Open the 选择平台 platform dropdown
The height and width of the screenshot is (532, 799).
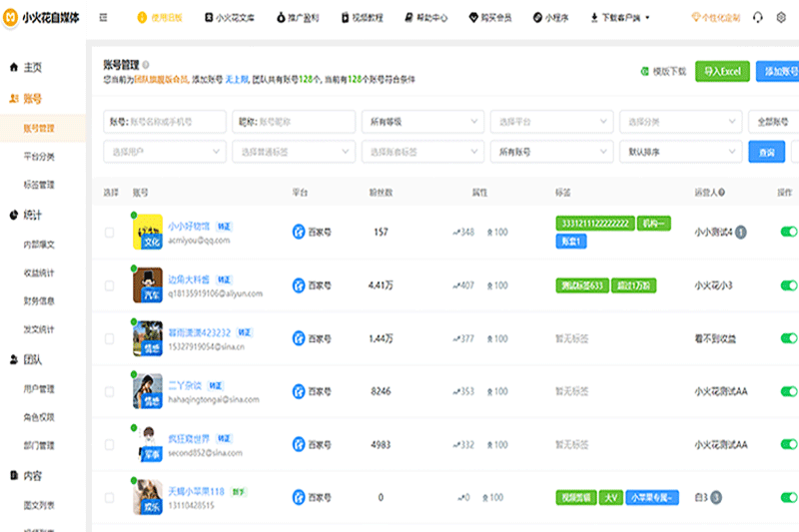tap(552, 122)
